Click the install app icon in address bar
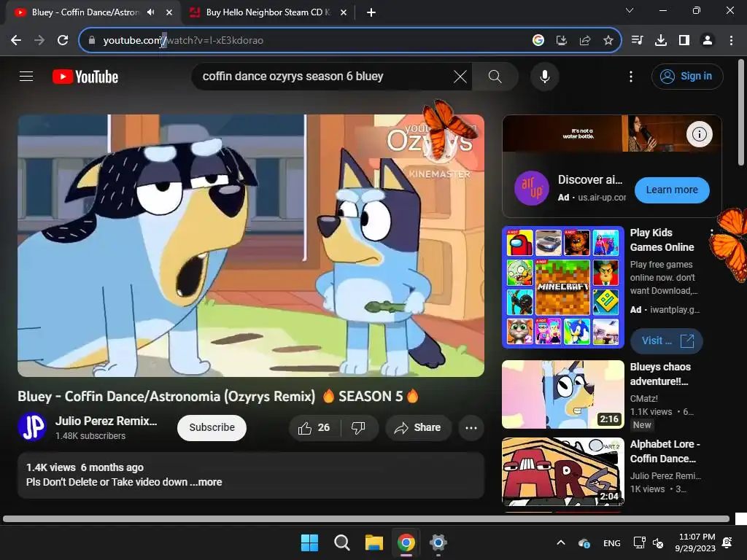 (561, 41)
